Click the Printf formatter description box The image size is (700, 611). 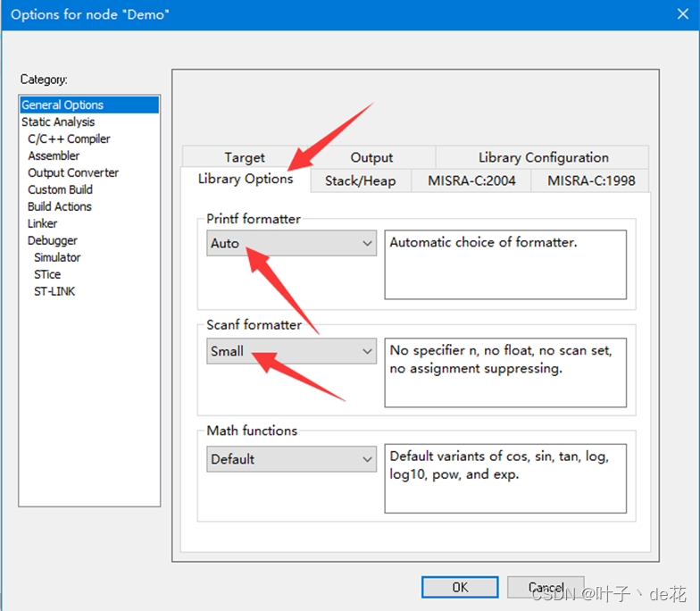[505, 264]
